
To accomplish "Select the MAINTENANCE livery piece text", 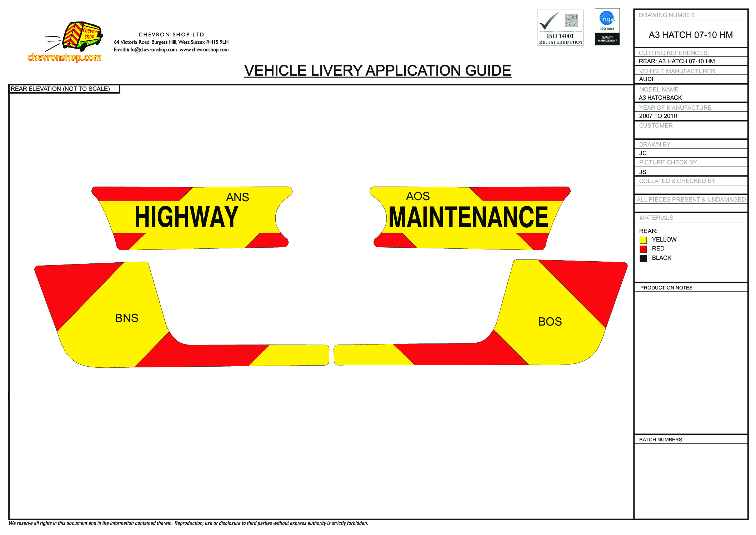I will [468, 217].
